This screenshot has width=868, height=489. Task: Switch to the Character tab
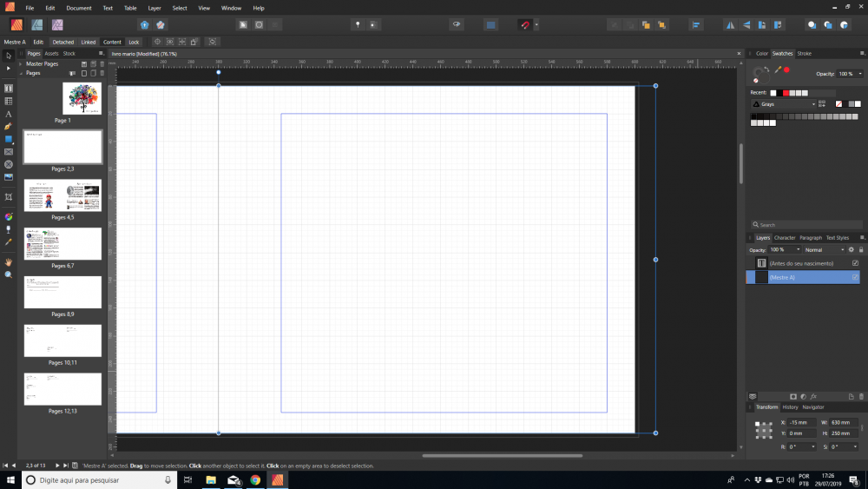(x=784, y=237)
